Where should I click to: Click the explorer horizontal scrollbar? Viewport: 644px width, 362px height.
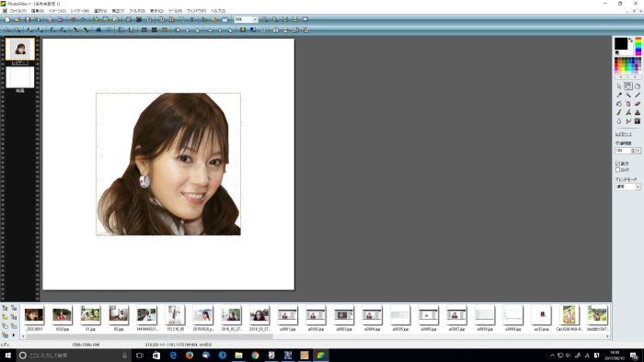point(149,336)
